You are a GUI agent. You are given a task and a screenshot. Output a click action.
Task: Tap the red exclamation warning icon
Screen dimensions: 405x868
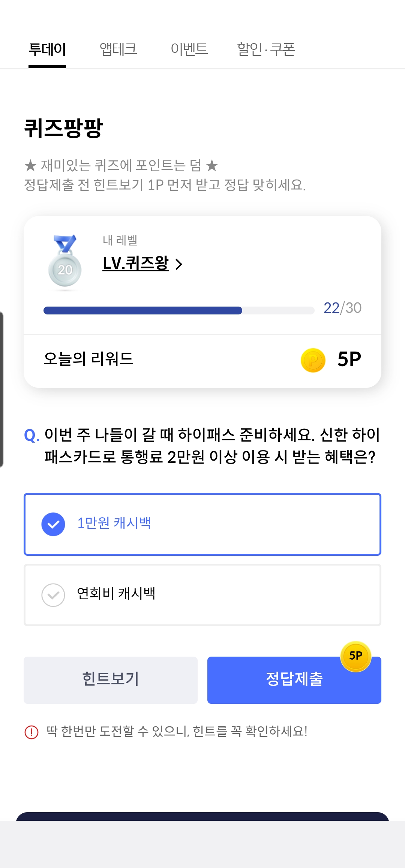[31, 732]
